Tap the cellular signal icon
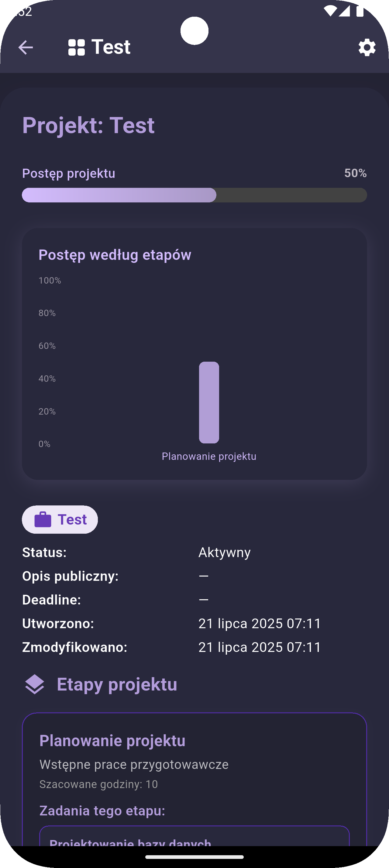 pos(344,11)
